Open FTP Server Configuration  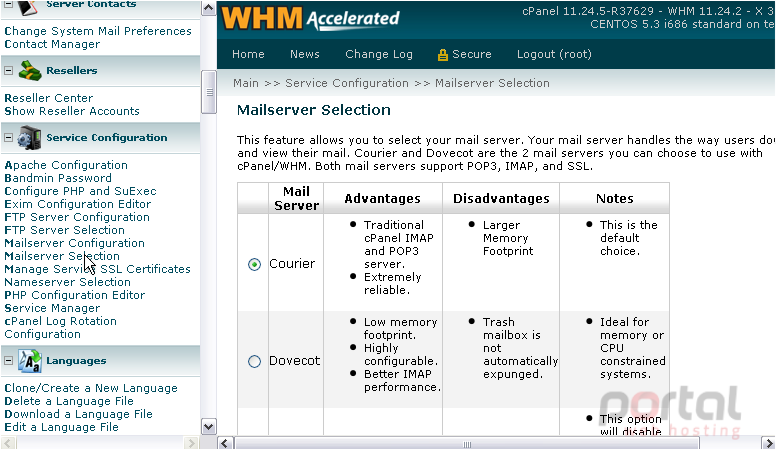(x=77, y=217)
